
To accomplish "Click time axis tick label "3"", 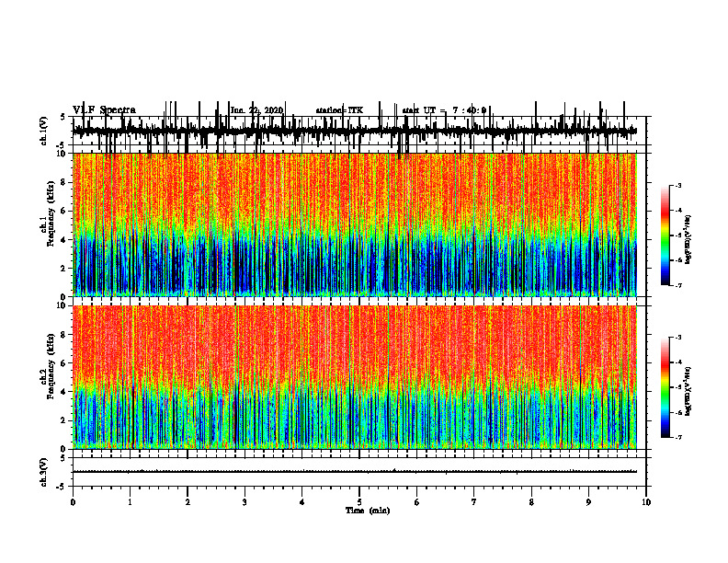I will (x=245, y=502).
